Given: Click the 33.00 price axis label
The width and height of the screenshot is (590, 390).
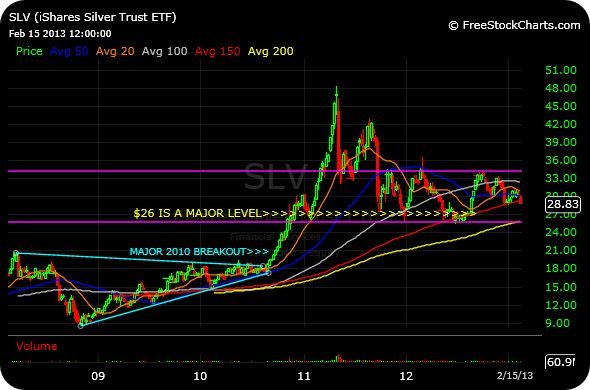Looking at the screenshot, I should pos(561,178).
